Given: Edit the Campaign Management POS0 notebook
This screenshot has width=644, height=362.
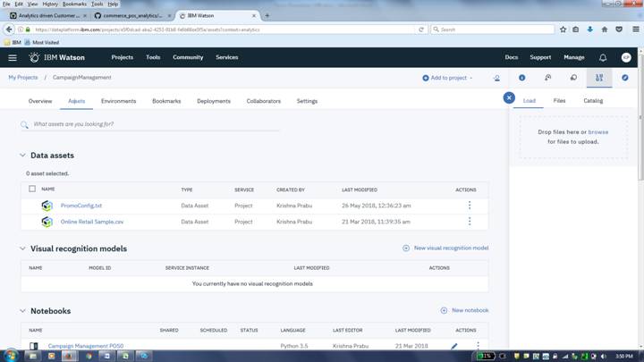Looking at the screenshot, I should tap(453, 346).
